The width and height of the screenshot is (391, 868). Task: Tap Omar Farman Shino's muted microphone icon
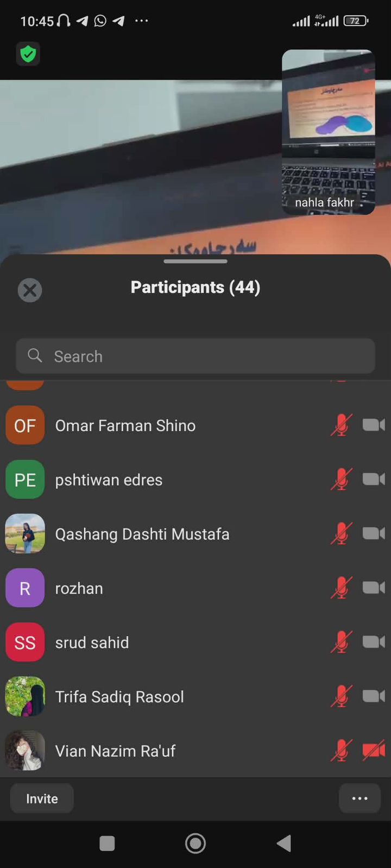(341, 425)
